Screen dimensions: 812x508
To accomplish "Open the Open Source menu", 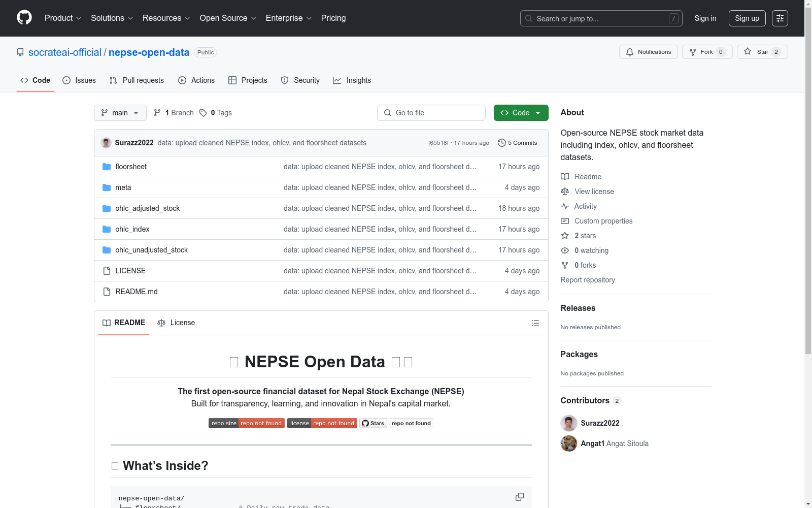I will 228,18.
